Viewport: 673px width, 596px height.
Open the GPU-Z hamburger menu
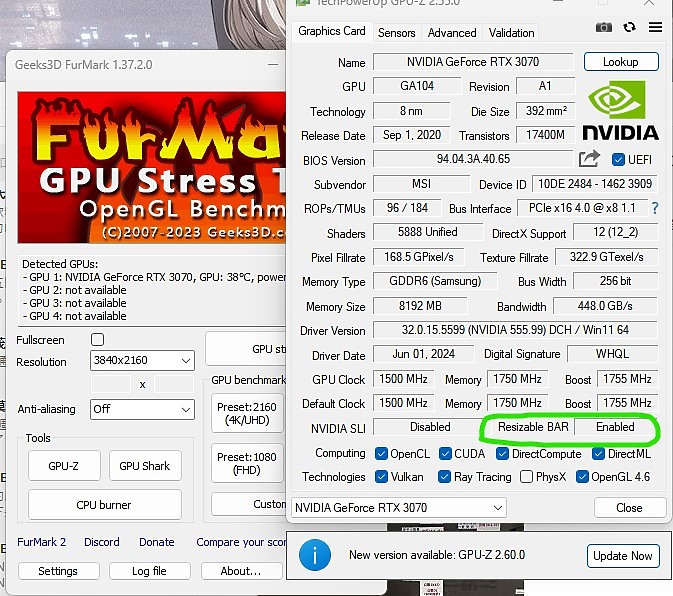(655, 27)
